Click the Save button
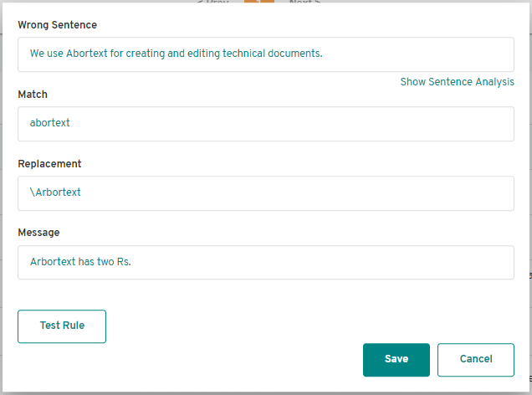This screenshot has width=532, height=395. tap(396, 360)
